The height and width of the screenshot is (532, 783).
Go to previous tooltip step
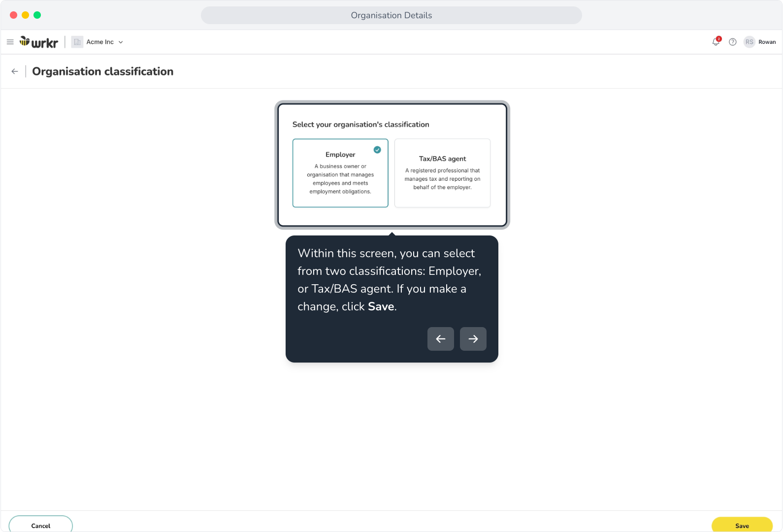tap(441, 339)
